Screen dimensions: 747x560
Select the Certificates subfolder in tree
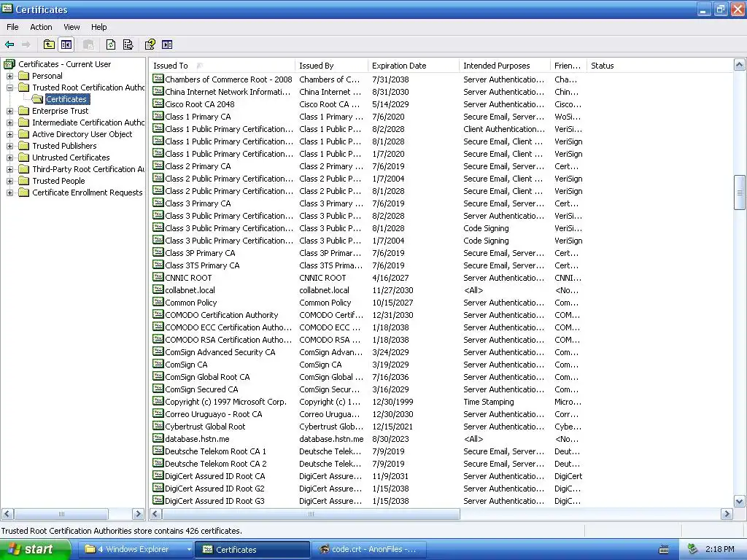click(x=66, y=99)
